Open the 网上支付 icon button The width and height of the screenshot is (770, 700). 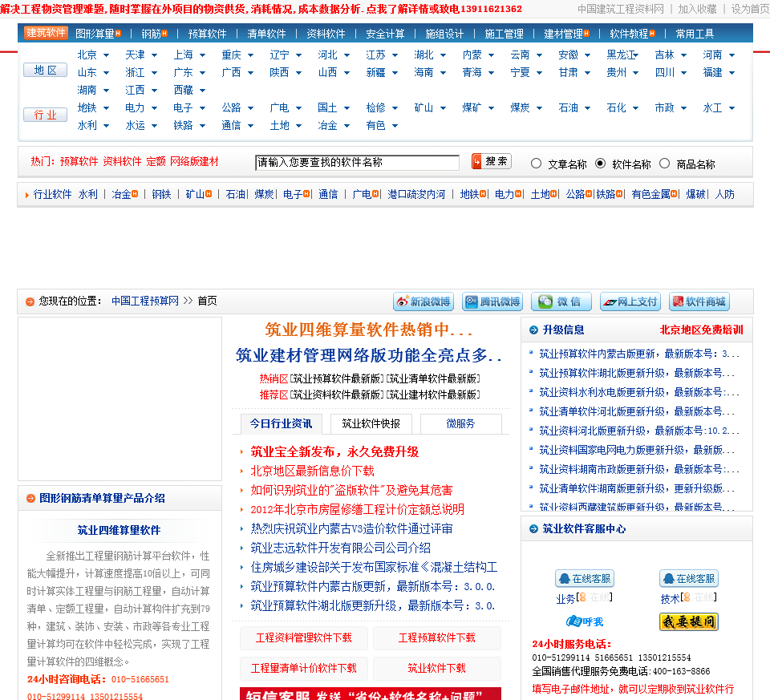(630, 301)
